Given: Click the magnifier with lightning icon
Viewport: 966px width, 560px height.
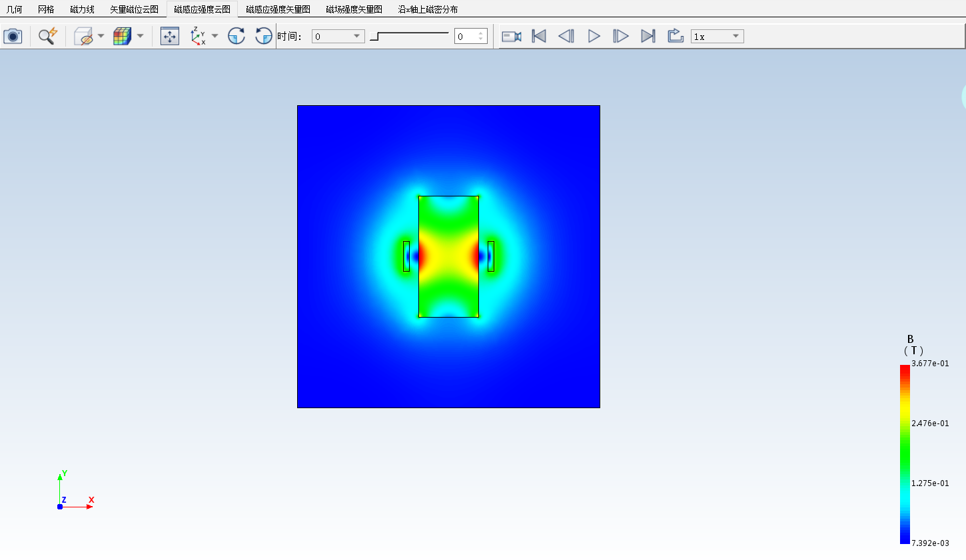Looking at the screenshot, I should coord(47,36).
